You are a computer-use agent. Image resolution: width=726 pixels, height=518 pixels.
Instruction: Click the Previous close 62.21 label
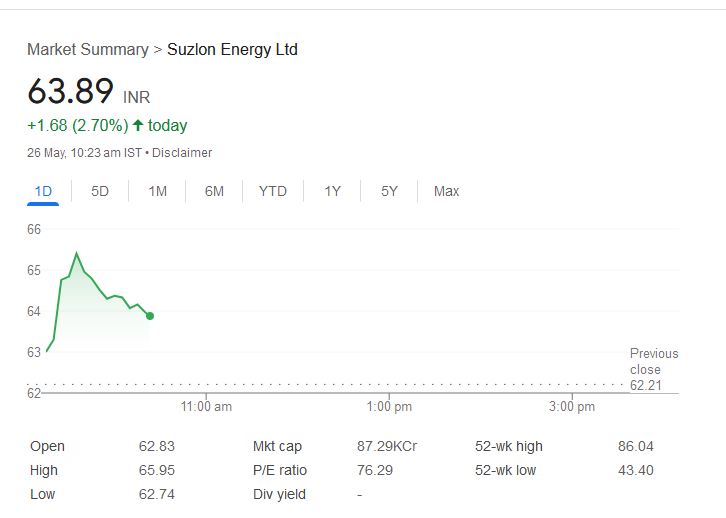[x=654, y=369]
